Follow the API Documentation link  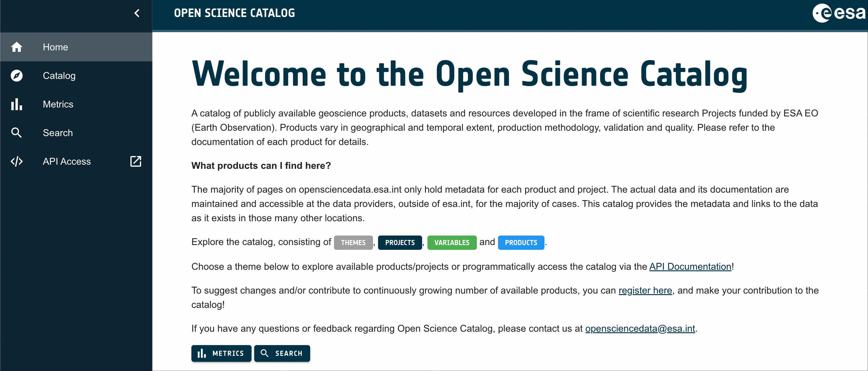point(690,266)
